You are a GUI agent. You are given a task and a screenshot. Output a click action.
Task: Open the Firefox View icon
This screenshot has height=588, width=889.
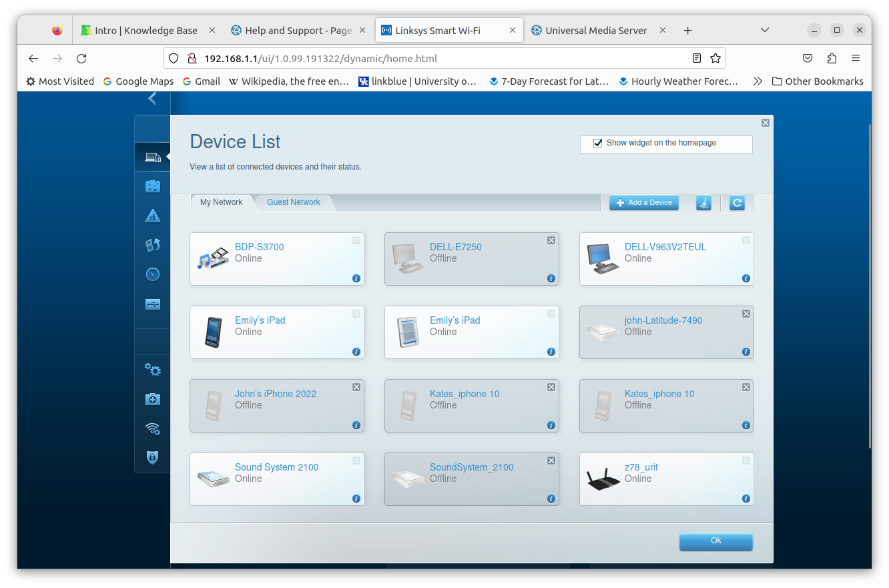coord(57,30)
